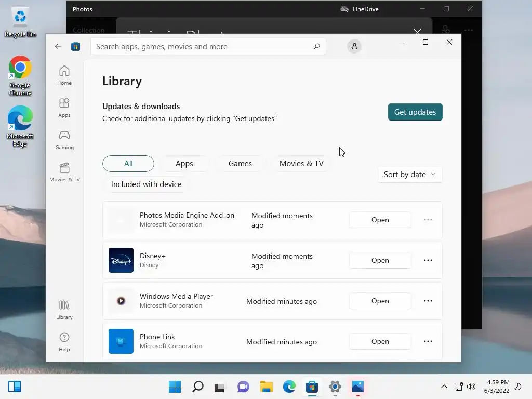Click Open button for Disney+
The image size is (532, 399).
pos(380,260)
